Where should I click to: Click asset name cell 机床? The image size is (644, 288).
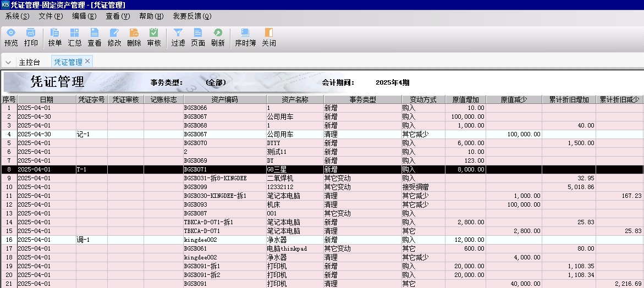click(295, 204)
